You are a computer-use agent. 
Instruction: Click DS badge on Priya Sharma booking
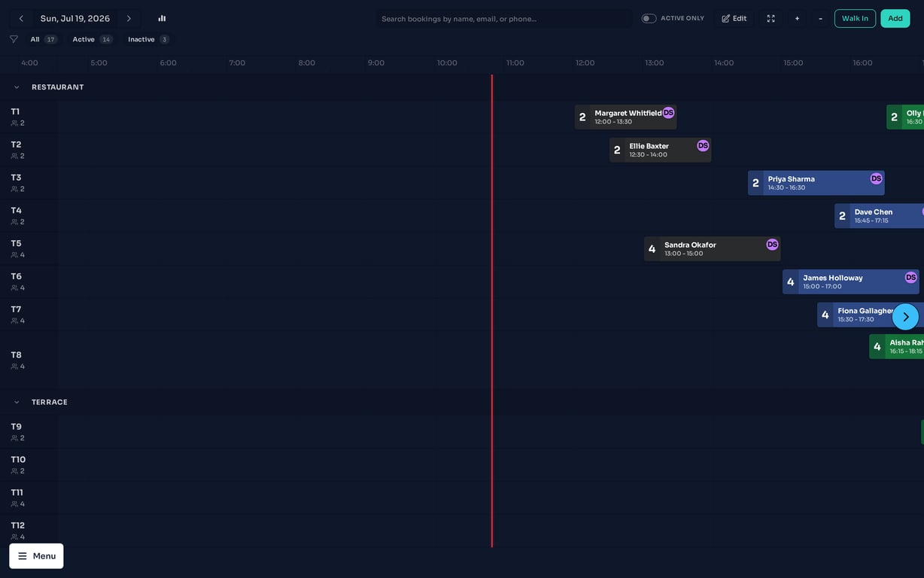pyautogui.click(x=876, y=178)
